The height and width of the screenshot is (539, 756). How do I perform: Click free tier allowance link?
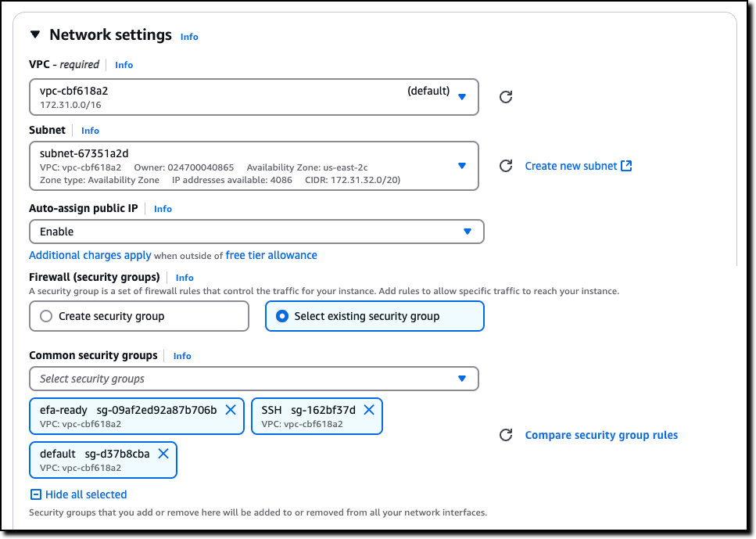(x=271, y=255)
